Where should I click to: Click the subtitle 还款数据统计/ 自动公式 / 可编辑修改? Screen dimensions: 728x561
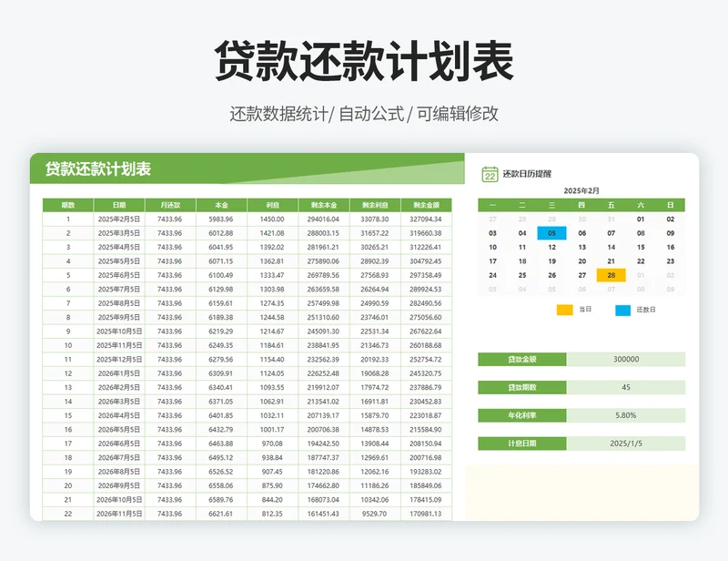pos(364,114)
